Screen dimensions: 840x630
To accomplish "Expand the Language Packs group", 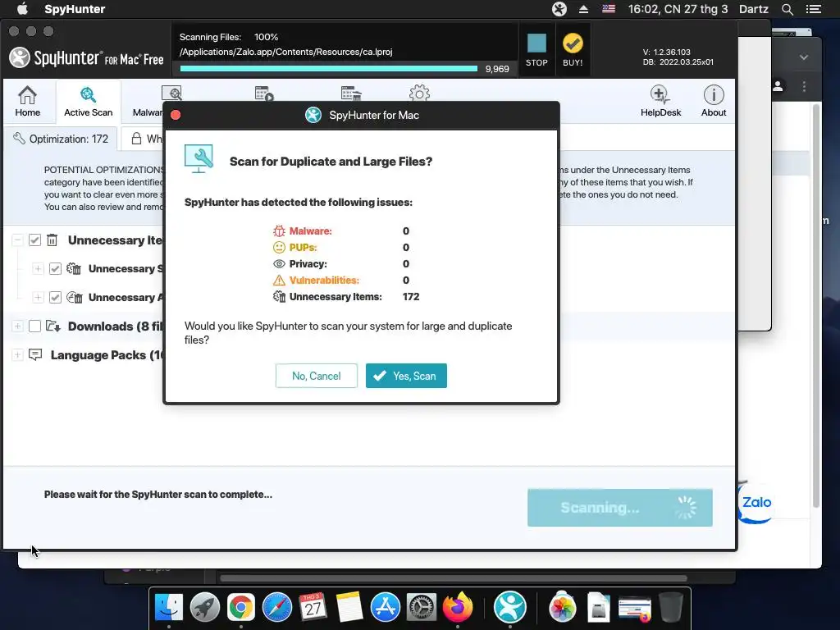I will point(17,354).
